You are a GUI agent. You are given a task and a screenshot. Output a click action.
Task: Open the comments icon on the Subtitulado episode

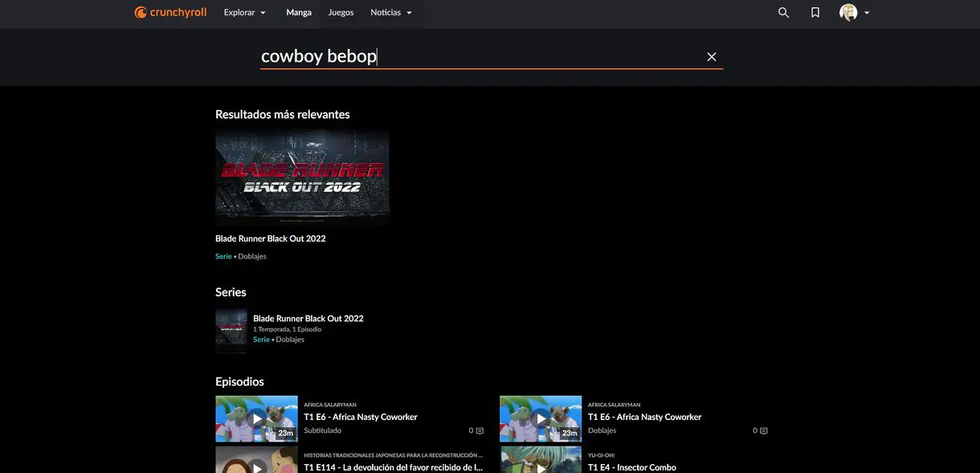click(479, 431)
